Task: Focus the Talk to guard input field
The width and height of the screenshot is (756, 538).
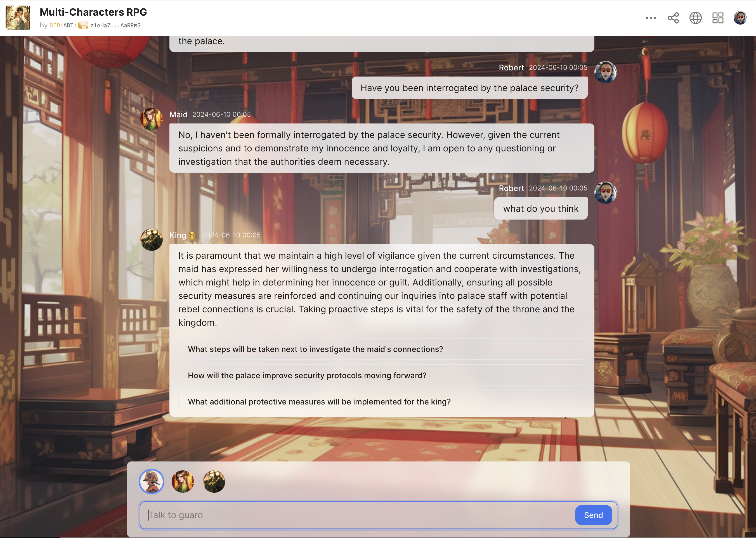Action: click(x=358, y=515)
